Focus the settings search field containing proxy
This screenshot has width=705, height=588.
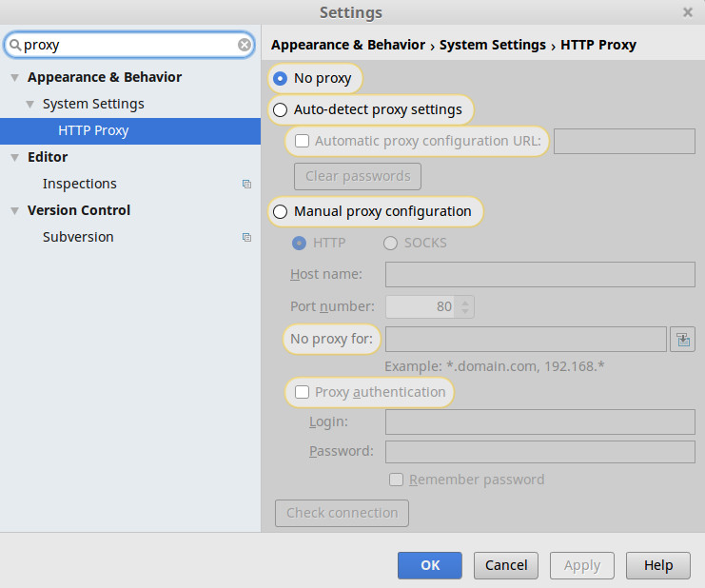(x=129, y=45)
